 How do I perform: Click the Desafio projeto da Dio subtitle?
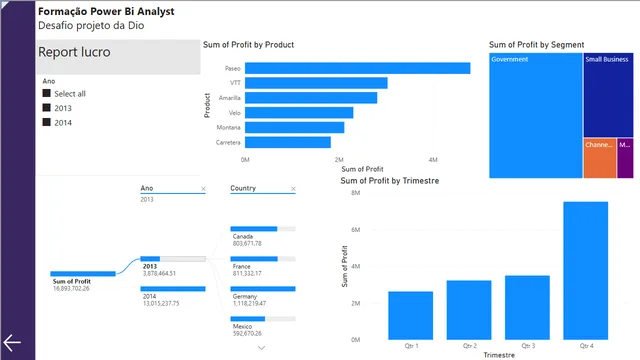click(x=91, y=25)
